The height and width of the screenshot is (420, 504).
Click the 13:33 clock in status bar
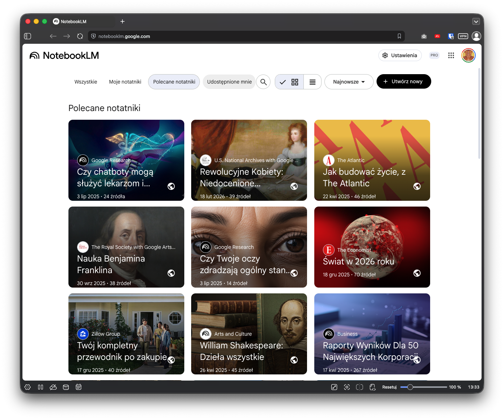coord(474,387)
